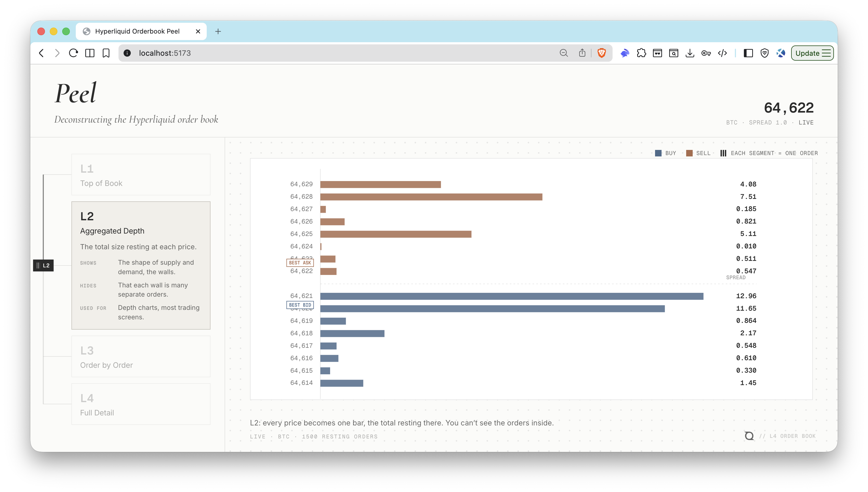Toggle the split view panel icon
Image resolution: width=868 pixels, height=492 pixels.
click(x=90, y=53)
